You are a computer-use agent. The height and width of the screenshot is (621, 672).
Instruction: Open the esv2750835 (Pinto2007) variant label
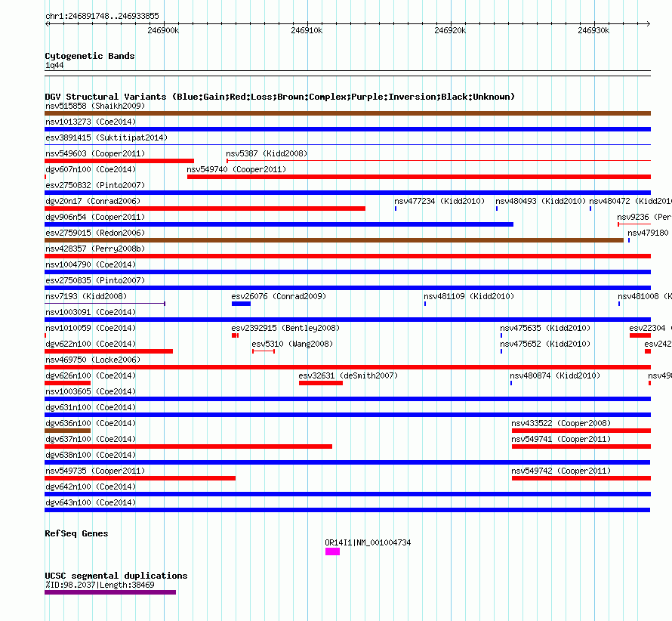(x=95, y=280)
